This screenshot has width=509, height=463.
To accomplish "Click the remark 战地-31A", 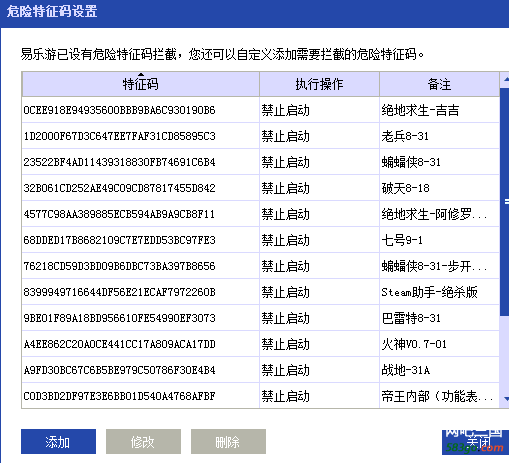I will click(406, 370).
